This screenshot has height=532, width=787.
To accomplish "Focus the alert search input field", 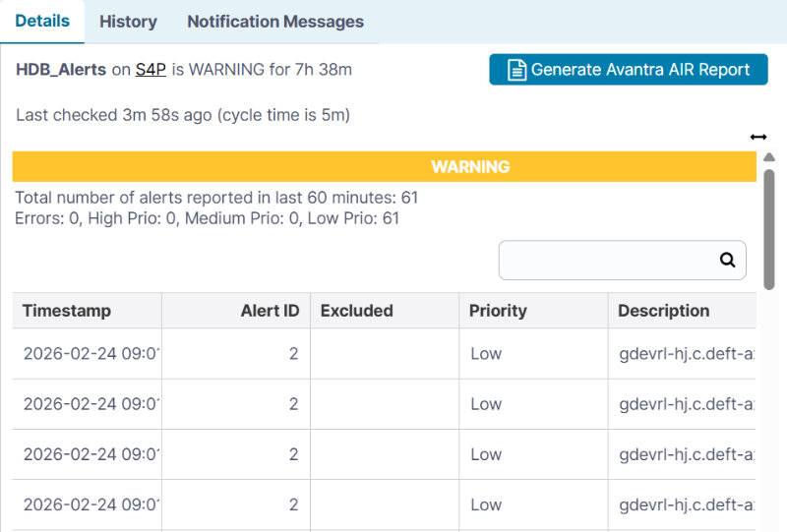I will point(623,260).
